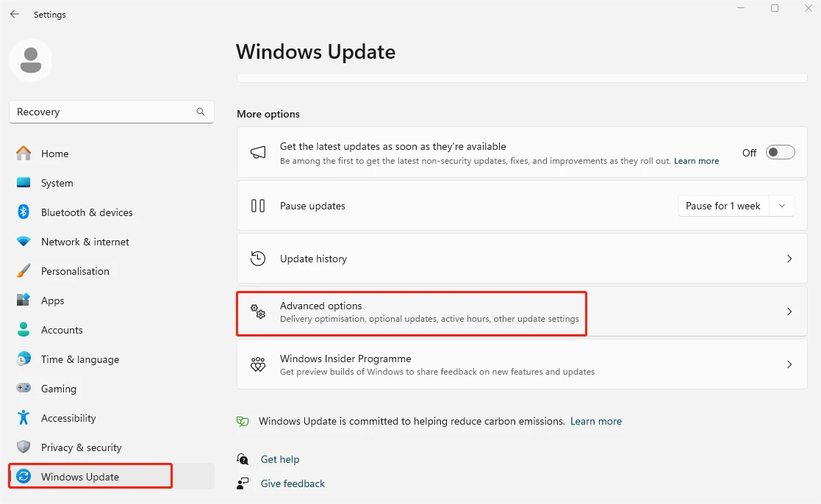Minimize the Settings window
The height and width of the screenshot is (504, 821).
[x=741, y=8]
